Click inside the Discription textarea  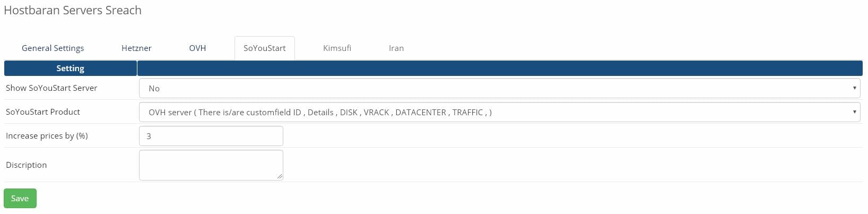click(x=211, y=165)
